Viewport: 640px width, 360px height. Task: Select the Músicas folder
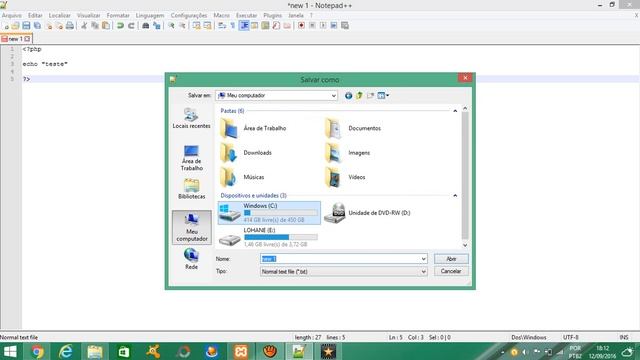(x=242, y=177)
